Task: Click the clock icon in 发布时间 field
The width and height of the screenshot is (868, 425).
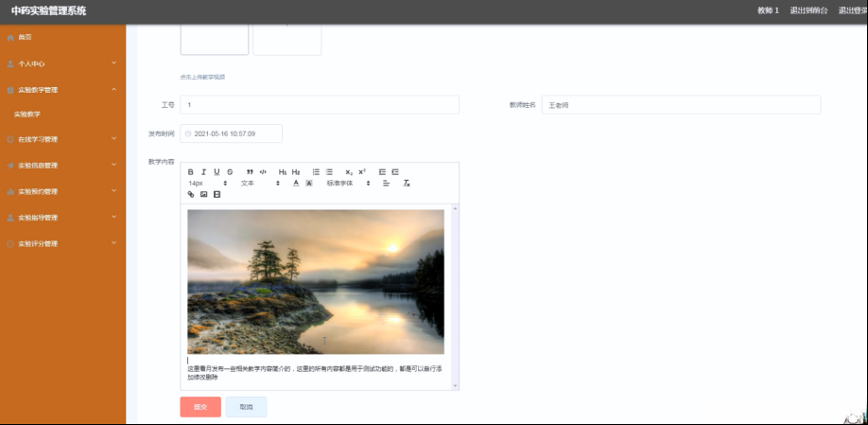Action: point(188,133)
